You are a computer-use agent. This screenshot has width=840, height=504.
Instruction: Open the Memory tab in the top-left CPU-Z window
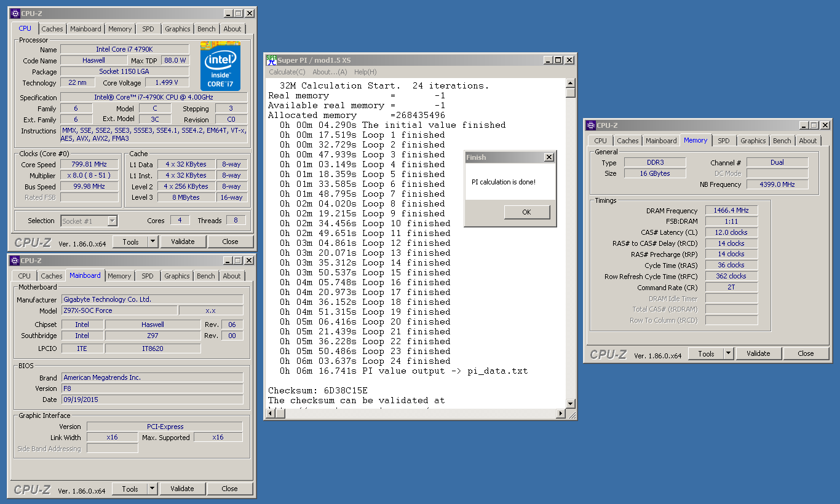pyautogui.click(x=120, y=29)
